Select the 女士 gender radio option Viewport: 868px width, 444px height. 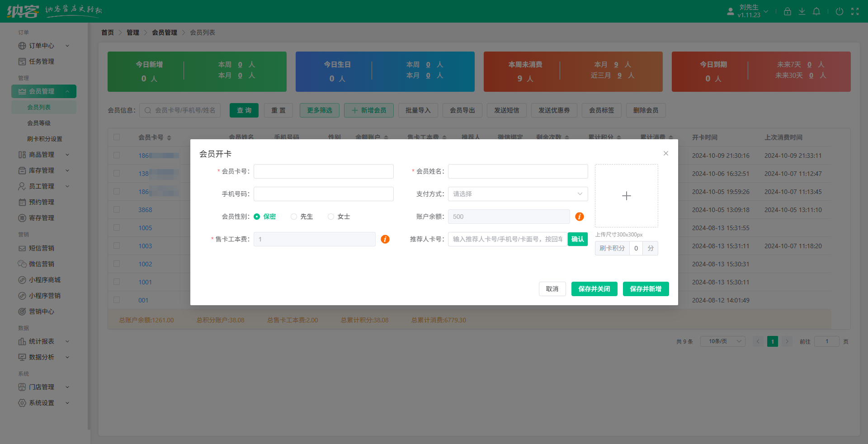331,217
